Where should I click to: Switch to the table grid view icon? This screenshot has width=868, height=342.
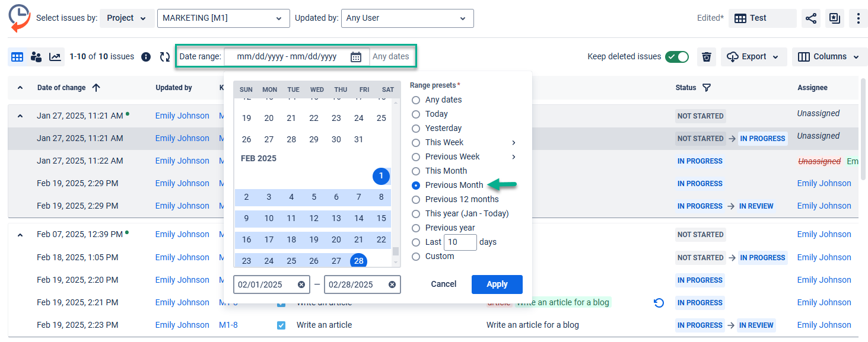click(x=17, y=57)
